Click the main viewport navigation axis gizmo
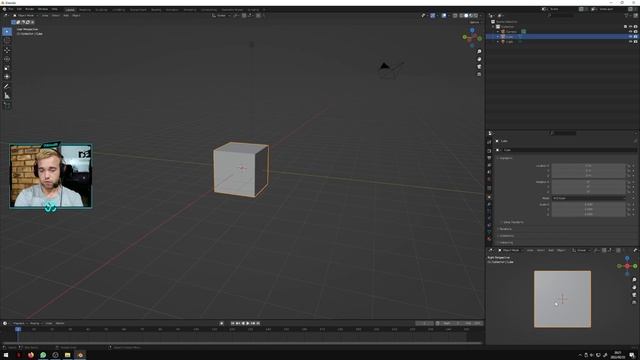The height and width of the screenshot is (360, 640). click(x=472, y=37)
